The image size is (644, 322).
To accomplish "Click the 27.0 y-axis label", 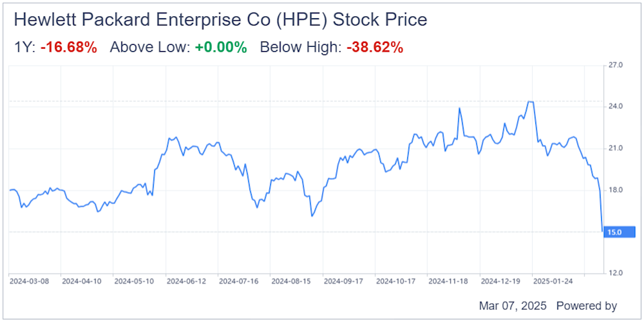I will (x=615, y=66).
